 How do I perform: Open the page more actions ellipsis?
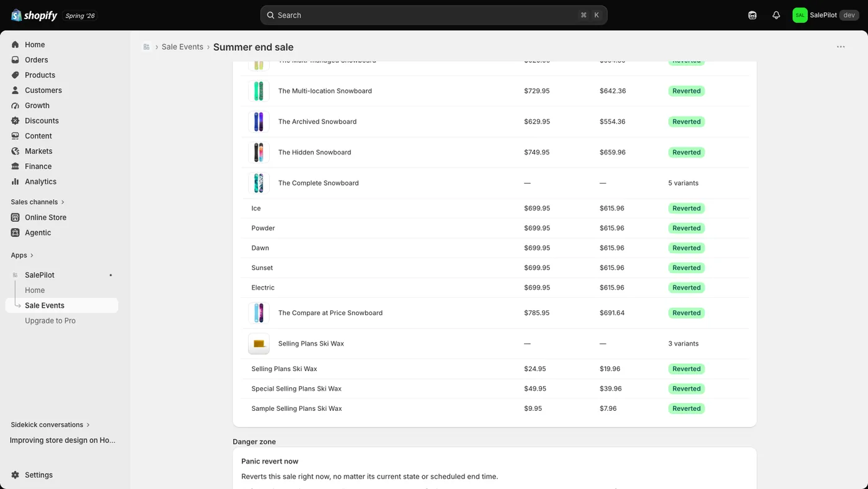[x=841, y=47]
